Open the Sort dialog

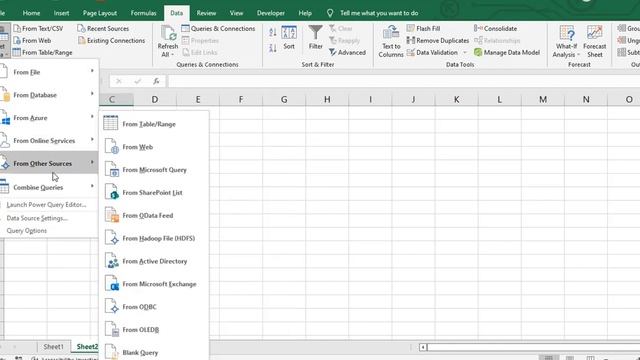pos(289,38)
